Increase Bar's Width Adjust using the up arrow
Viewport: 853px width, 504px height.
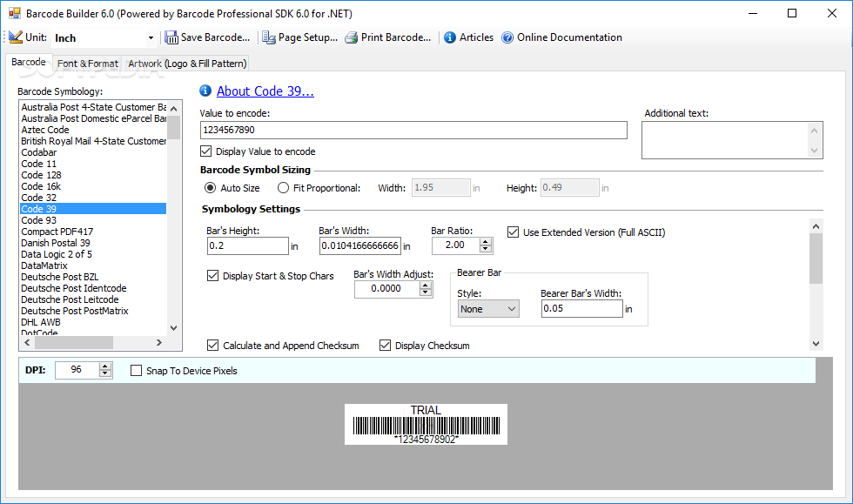(x=426, y=286)
